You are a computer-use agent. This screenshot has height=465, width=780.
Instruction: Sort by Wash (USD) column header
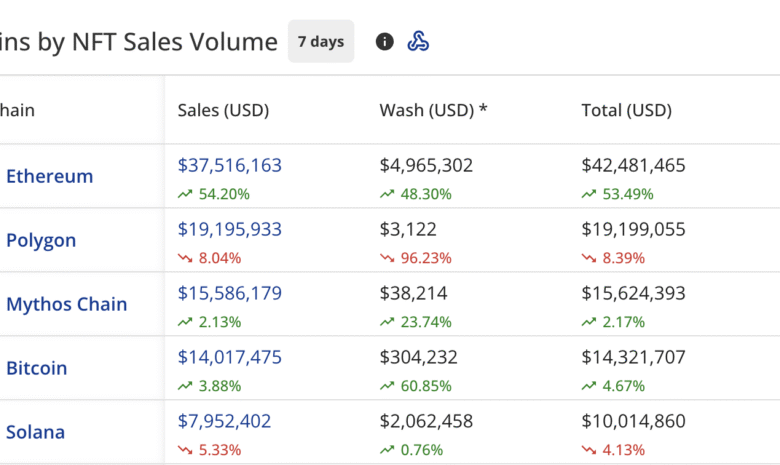click(x=433, y=110)
